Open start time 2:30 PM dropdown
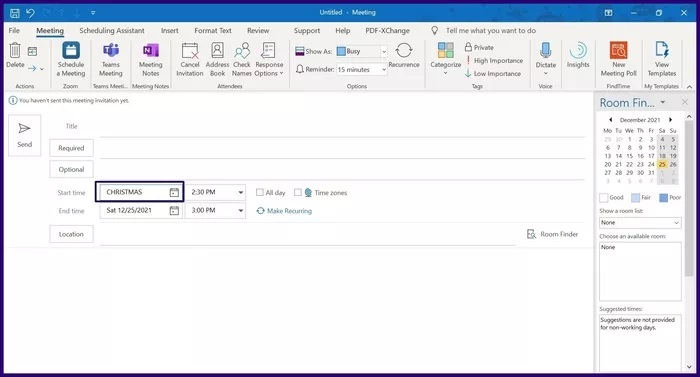 [x=241, y=193]
